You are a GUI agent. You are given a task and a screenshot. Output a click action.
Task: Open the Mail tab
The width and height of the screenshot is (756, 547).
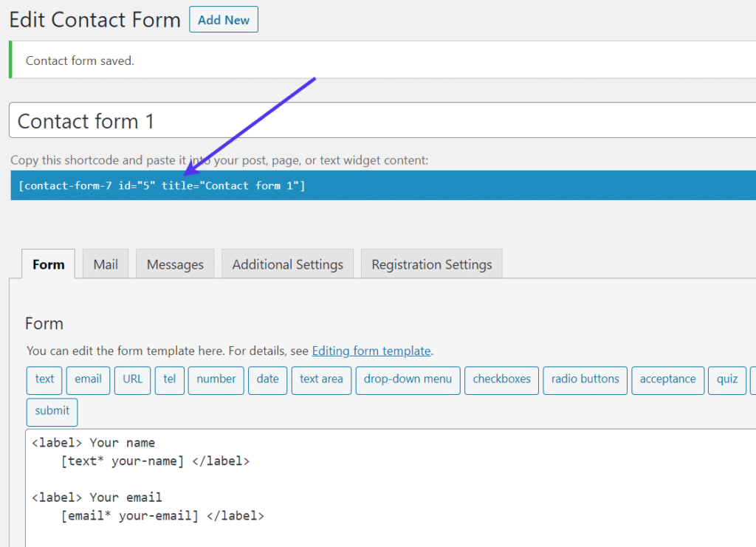pyautogui.click(x=106, y=264)
